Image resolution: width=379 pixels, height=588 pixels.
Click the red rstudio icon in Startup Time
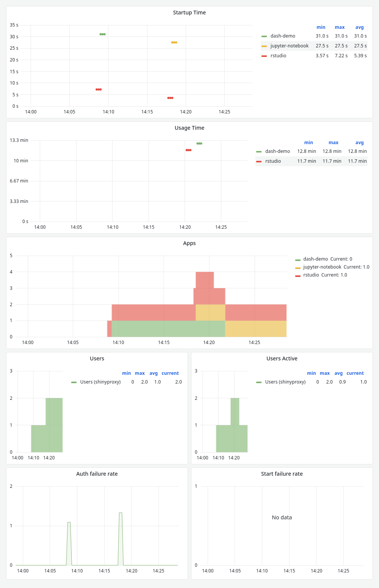(264, 55)
